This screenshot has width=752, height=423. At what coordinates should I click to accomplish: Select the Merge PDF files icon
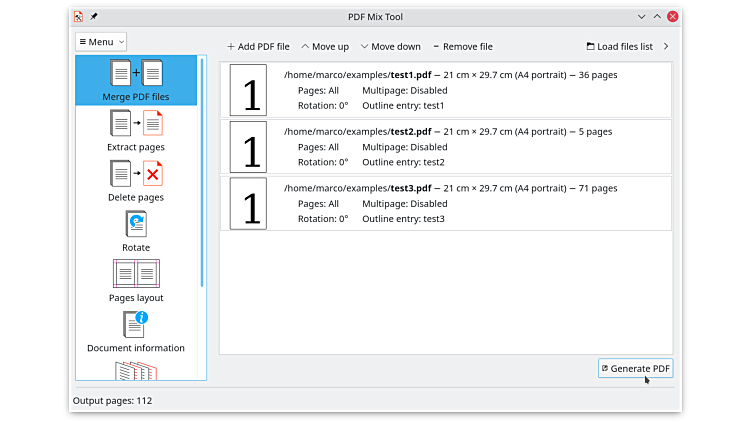(136, 74)
